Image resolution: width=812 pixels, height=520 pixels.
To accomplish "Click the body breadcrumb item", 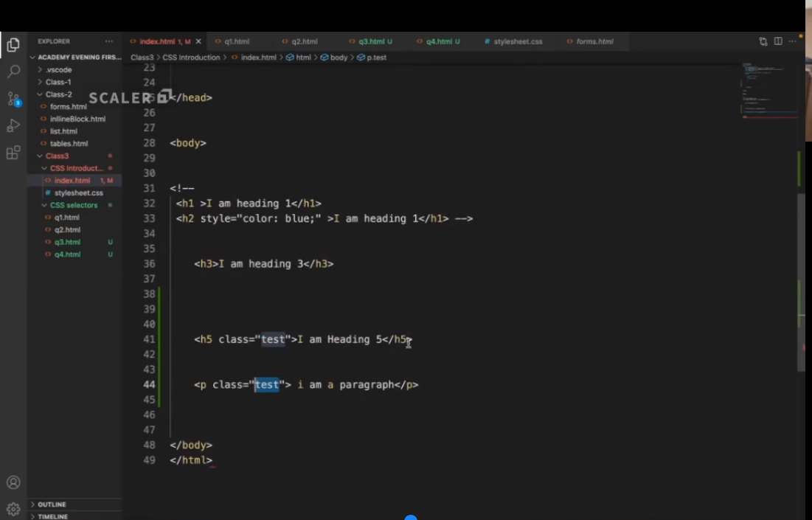I will (339, 58).
